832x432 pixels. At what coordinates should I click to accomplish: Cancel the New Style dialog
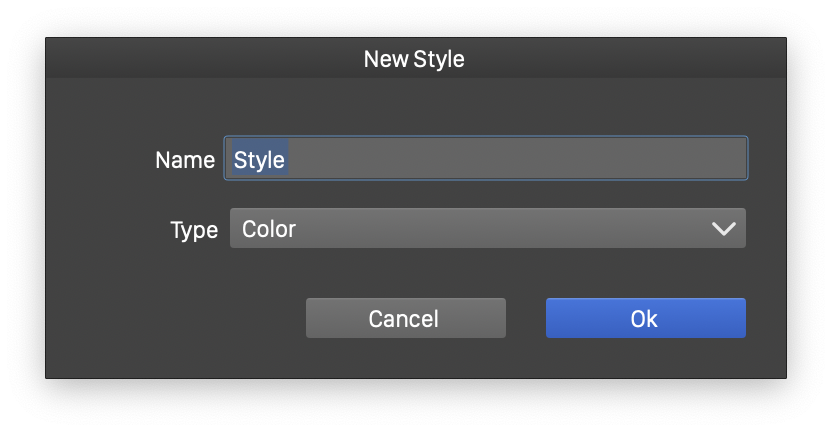click(x=405, y=318)
